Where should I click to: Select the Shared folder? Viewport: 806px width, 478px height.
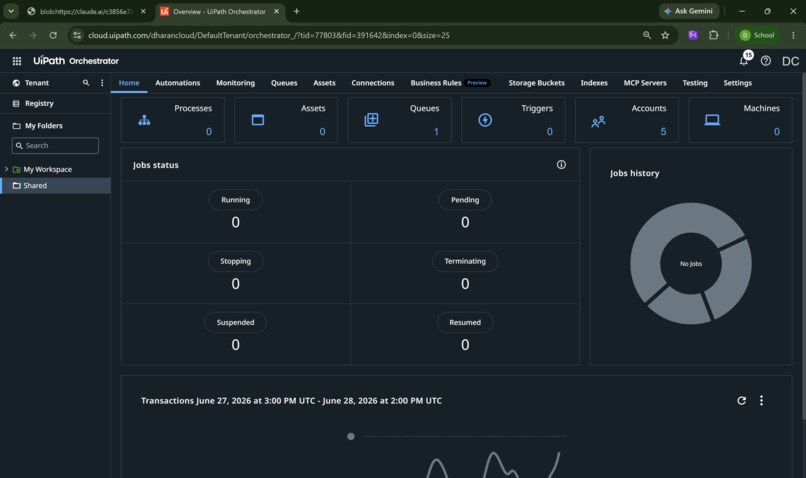coord(55,186)
